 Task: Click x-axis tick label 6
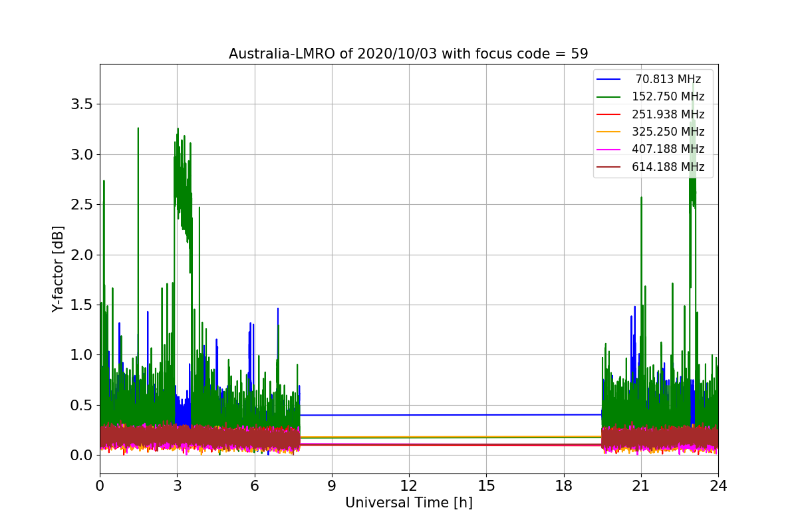tap(254, 486)
